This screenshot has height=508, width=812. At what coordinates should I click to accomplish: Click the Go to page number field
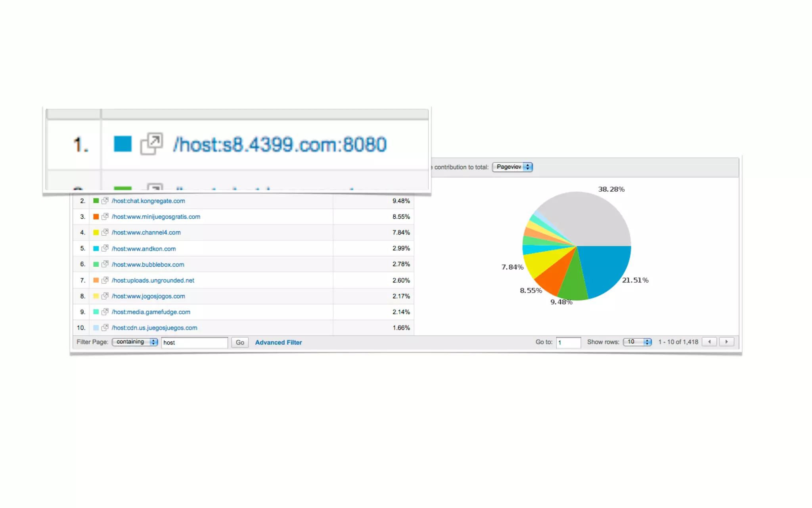point(568,343)
